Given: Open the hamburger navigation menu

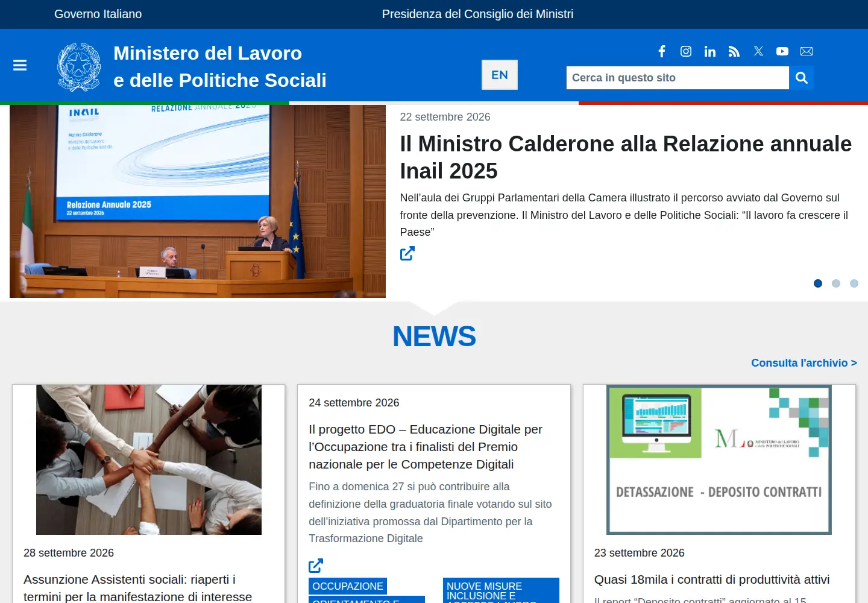Looking at the screenshot, I should click(20, 65).
